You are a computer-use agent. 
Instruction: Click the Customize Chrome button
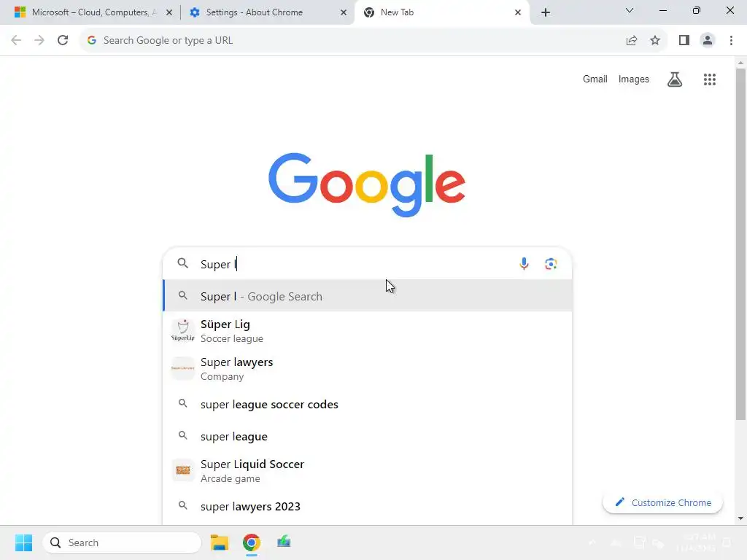[x=662, y=502]
